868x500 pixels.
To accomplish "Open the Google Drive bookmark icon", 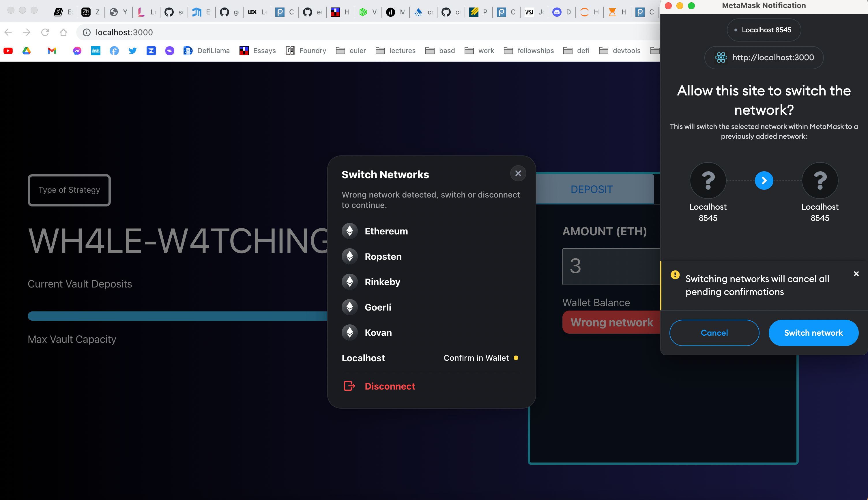I will [27, 51].
